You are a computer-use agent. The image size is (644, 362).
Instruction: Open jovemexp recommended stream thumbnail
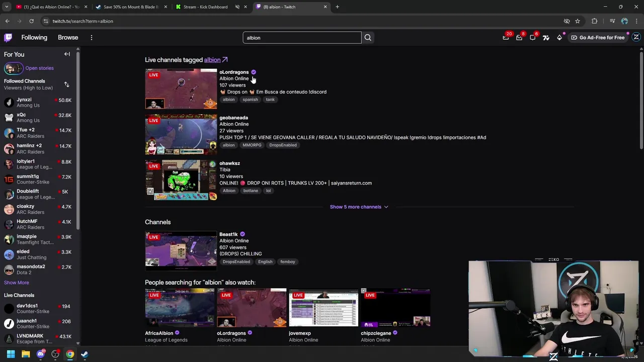click(x=324, y=308)
